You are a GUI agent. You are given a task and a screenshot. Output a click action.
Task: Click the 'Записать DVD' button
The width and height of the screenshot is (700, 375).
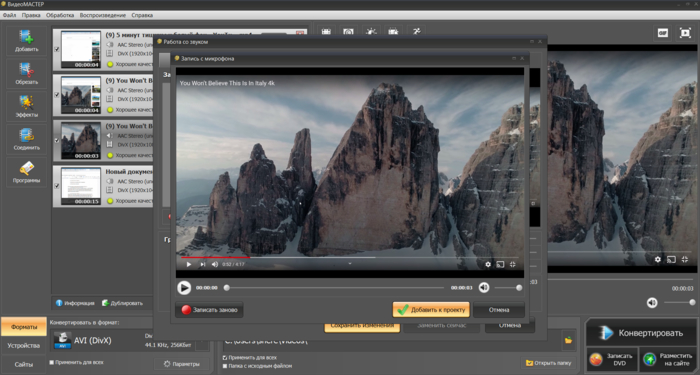[x=612, y=359]
